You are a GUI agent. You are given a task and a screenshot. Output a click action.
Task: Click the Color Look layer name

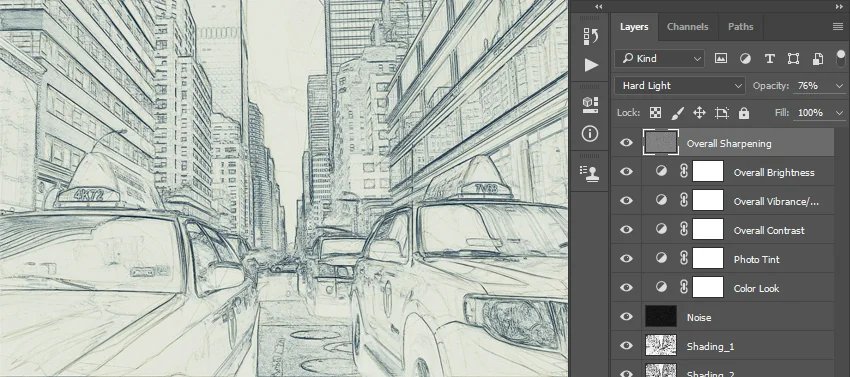click(756, 289)
